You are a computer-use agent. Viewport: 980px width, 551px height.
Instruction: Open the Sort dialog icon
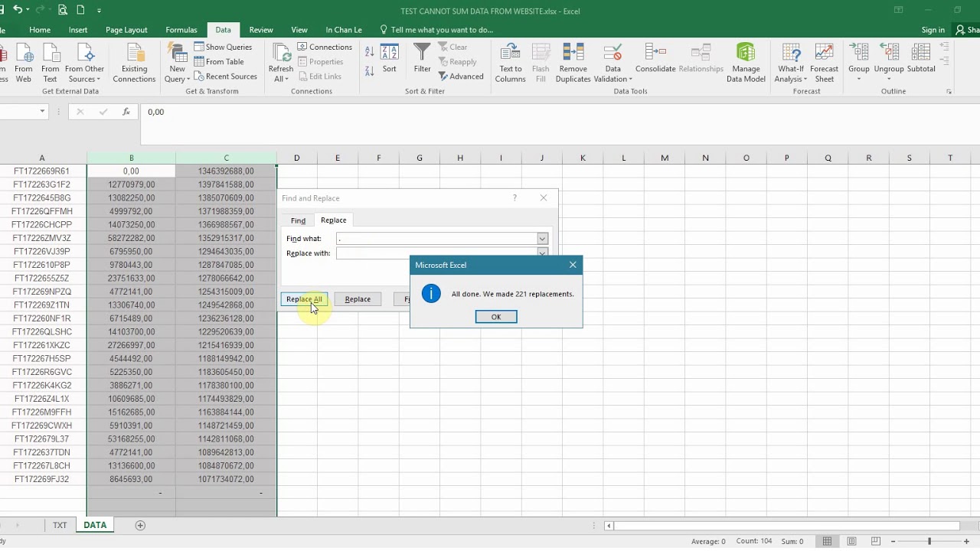[390, 59]
